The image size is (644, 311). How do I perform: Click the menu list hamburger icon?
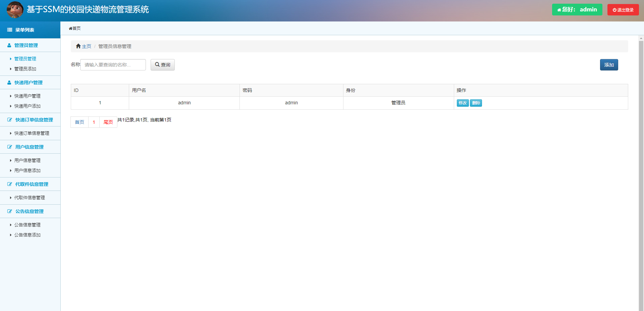pos(10,30)
